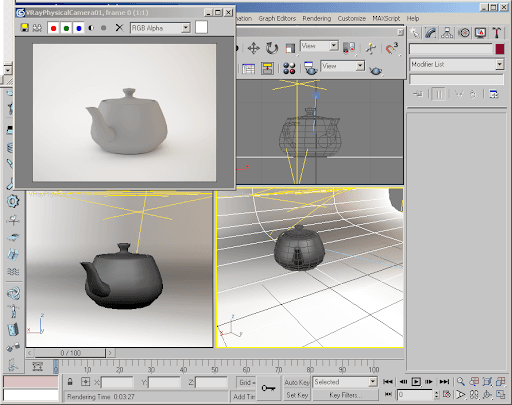Toggle the red channel display
512x405 pixels.
53,28
